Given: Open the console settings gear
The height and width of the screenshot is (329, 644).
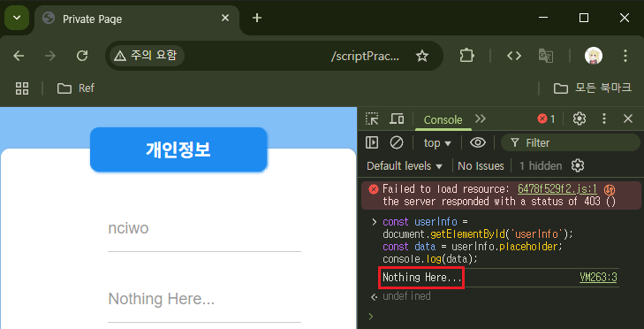Looking at the screenshot, I should click(578, 165).
